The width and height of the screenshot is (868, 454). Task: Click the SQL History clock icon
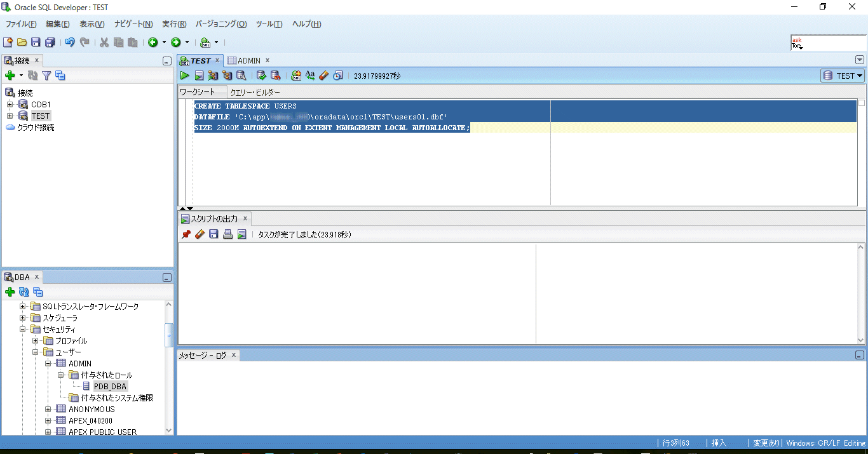coord(338,76)
